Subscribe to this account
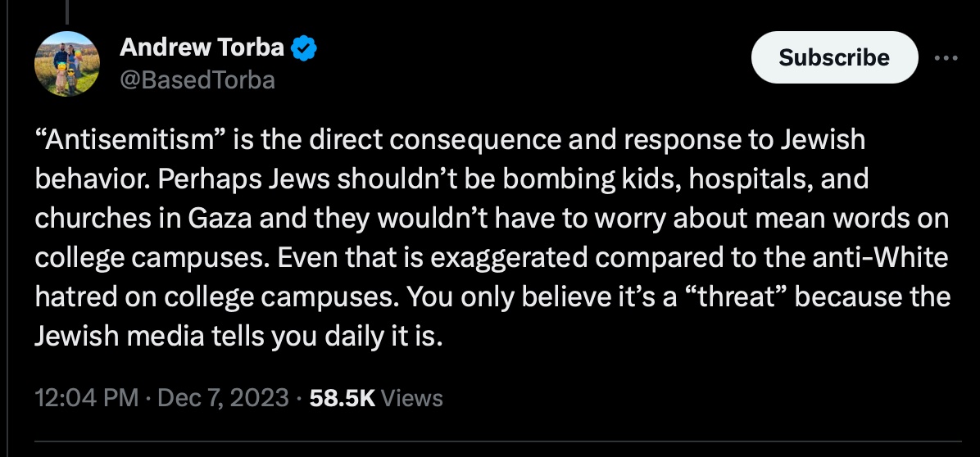The width and height of the screenshot is (980, 457). coord(834,57)
